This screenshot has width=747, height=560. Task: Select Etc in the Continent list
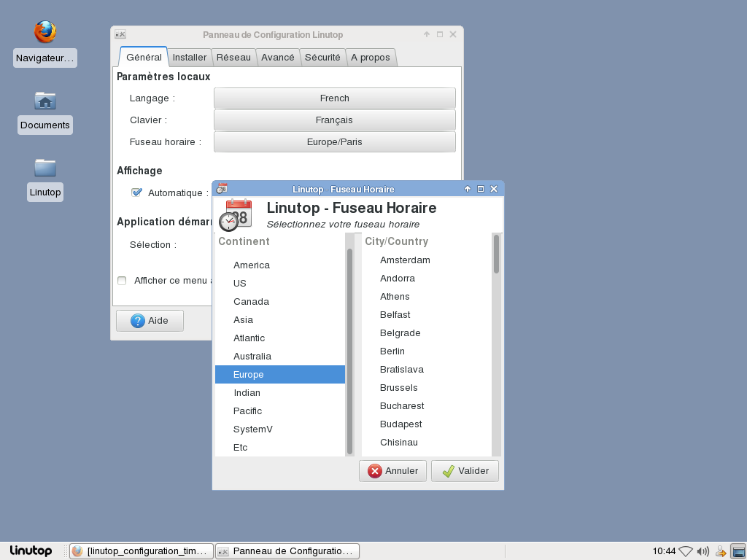280,448
